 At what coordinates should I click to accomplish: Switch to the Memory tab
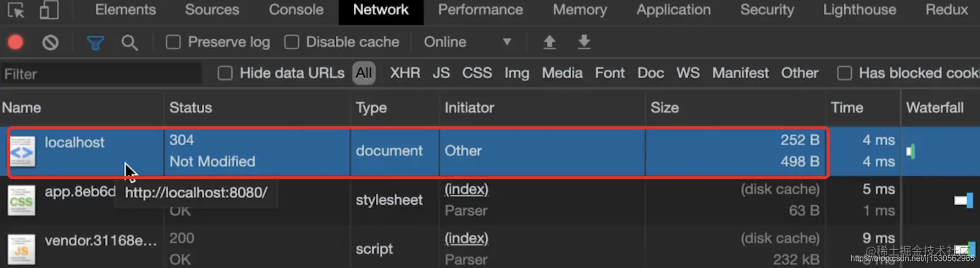tap(580, 10)
